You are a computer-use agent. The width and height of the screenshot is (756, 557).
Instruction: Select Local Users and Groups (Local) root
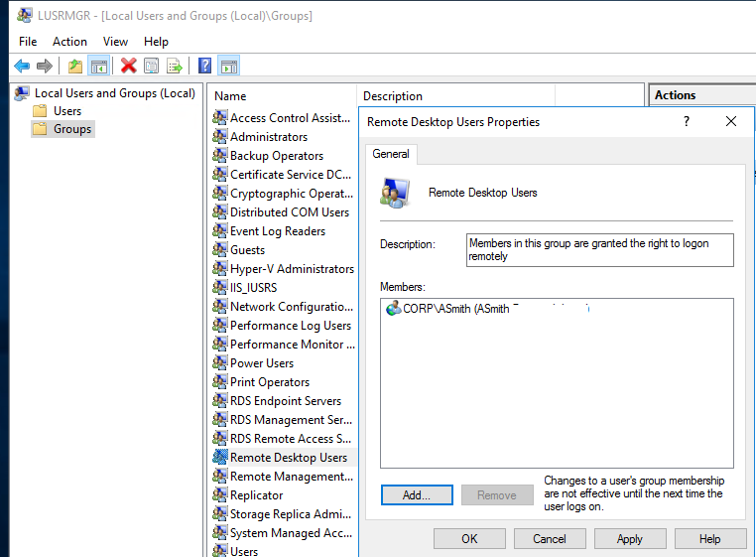click(115, 93)
